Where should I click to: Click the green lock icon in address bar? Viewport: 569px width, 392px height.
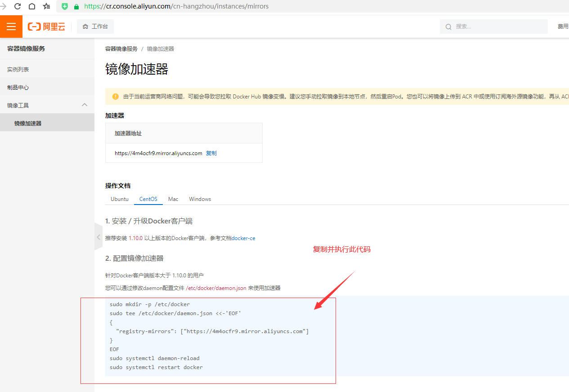76,7
